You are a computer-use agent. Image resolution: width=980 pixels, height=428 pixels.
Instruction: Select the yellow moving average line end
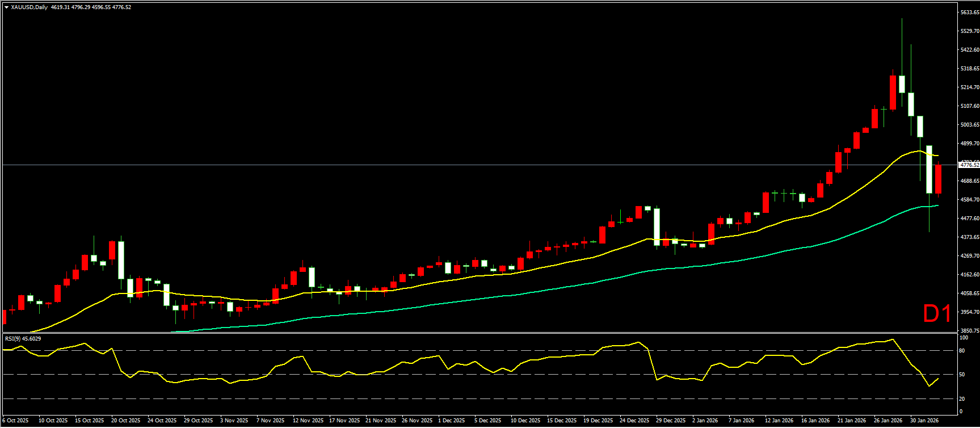point(937,156)
